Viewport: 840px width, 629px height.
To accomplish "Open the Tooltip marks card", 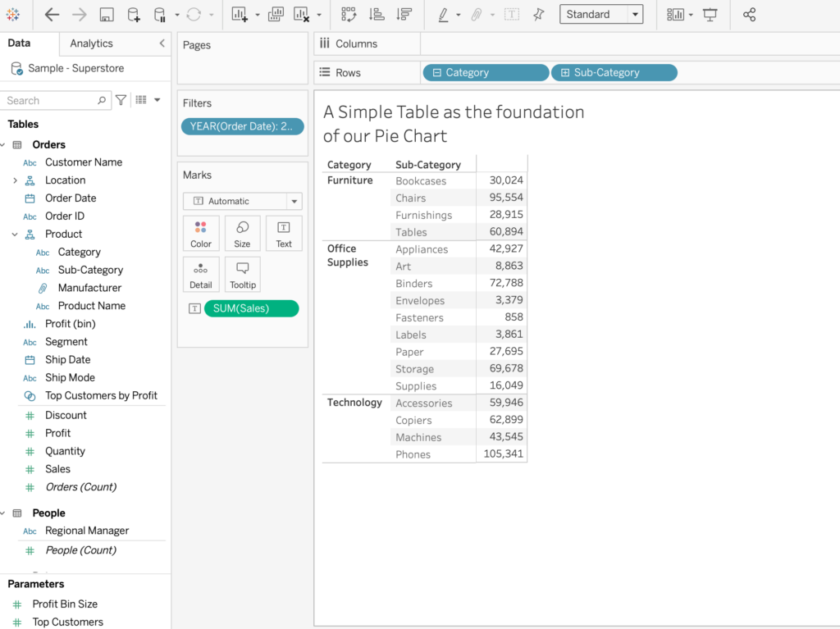I will (243, 274).
